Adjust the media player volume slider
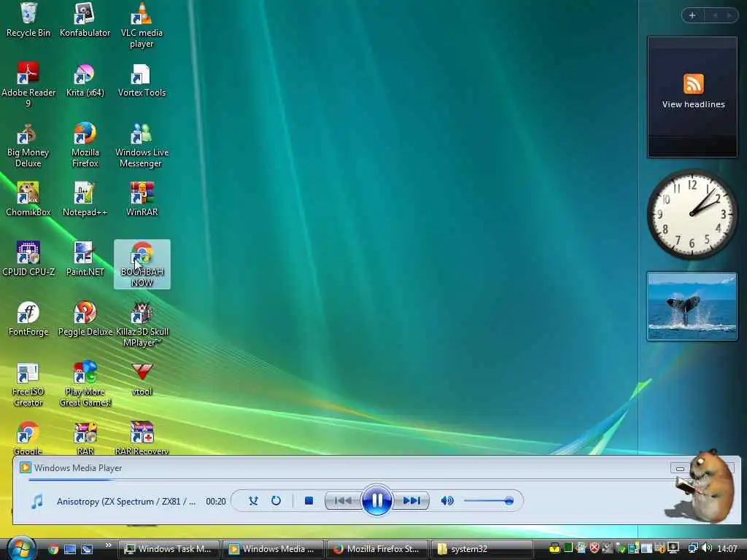Viewport: 747px width, 560px height. pos(488,500)
